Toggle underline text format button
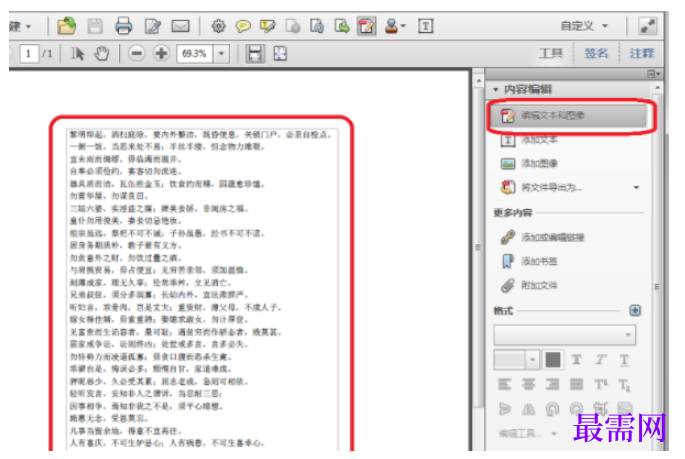 point(624,360)
